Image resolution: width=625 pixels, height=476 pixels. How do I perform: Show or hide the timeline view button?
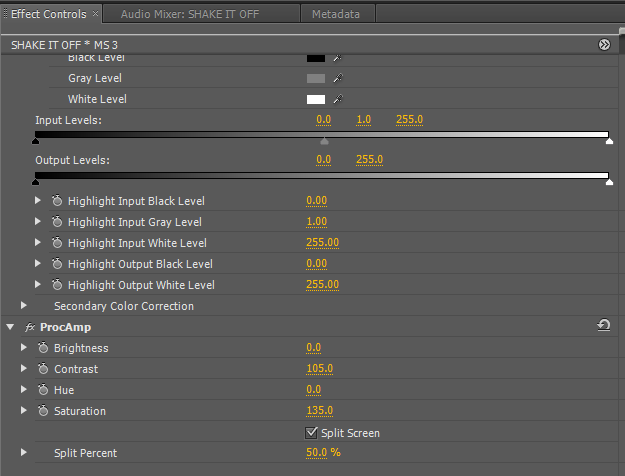click(604, 45)
